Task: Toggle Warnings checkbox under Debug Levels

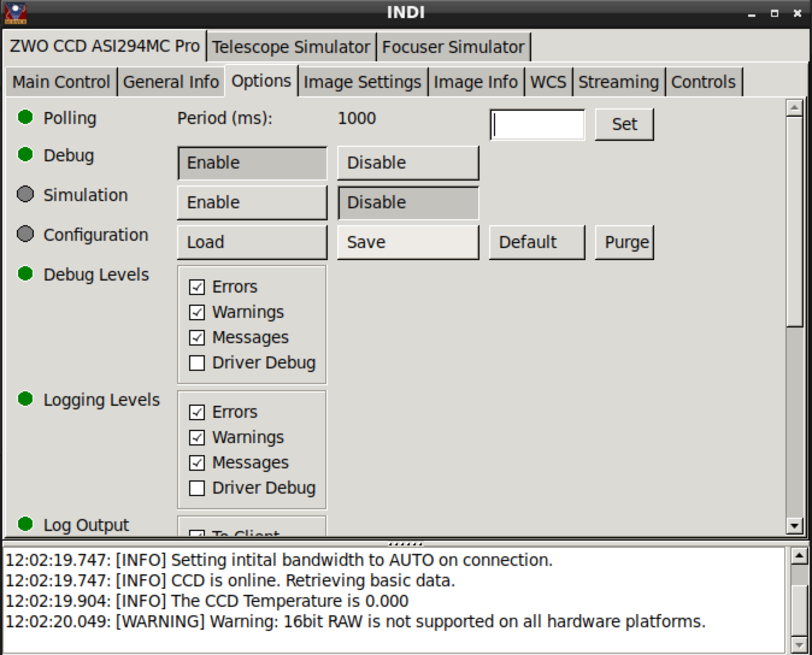Action: [197, 312]
